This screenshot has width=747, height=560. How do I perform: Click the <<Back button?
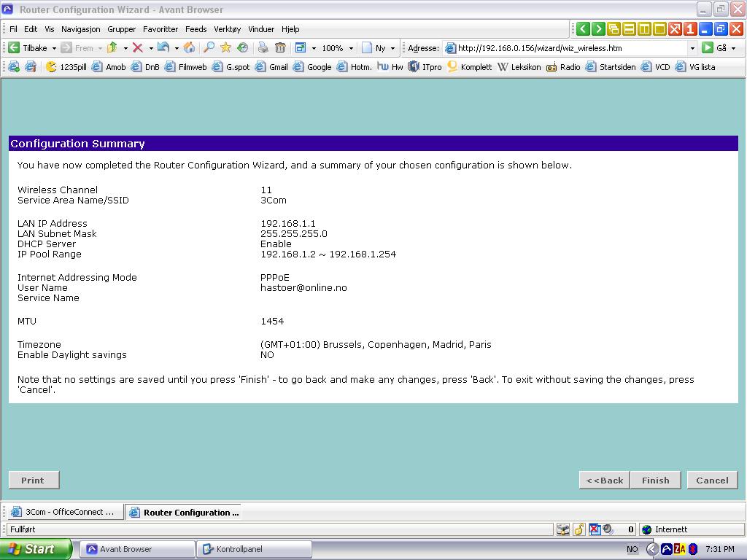point(605,480)
